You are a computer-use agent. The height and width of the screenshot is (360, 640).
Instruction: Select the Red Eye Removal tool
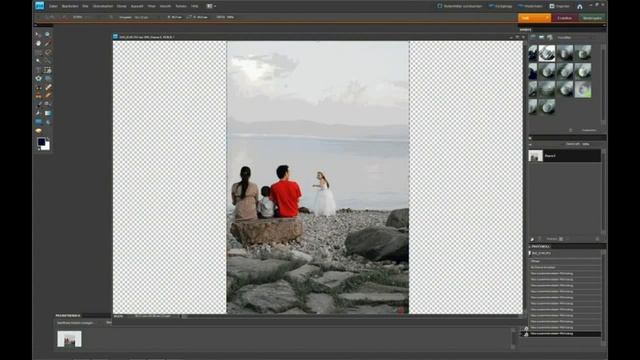click(x=38, y=87)
